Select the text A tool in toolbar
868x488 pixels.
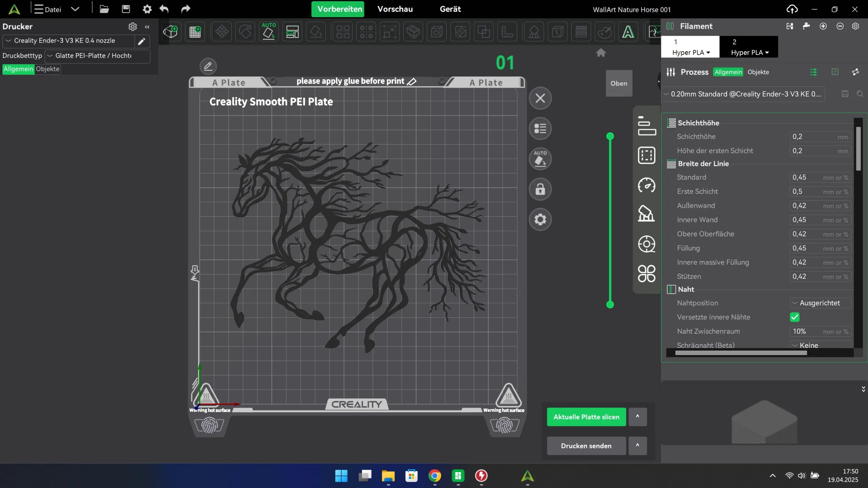[x=628, y=32]
